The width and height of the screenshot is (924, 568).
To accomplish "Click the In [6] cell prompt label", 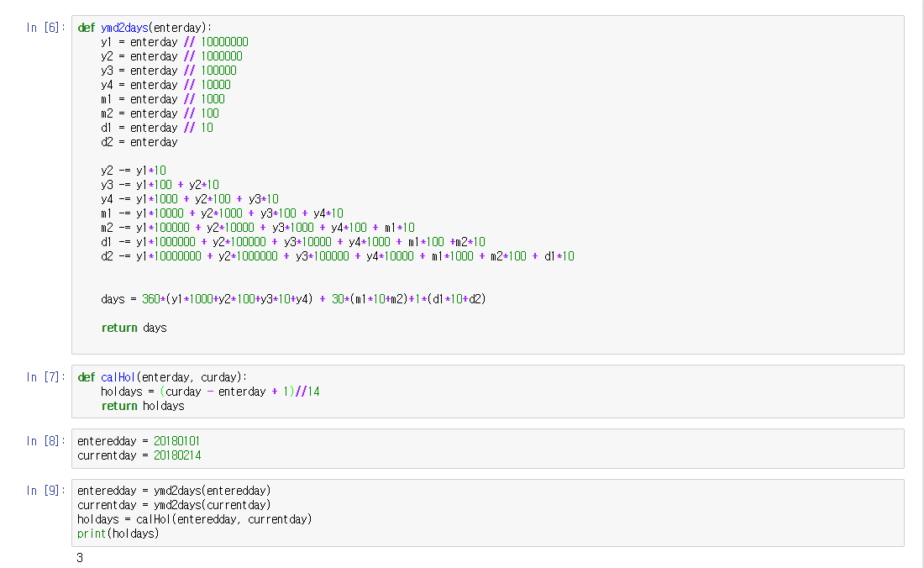I will tap(46, 28).
